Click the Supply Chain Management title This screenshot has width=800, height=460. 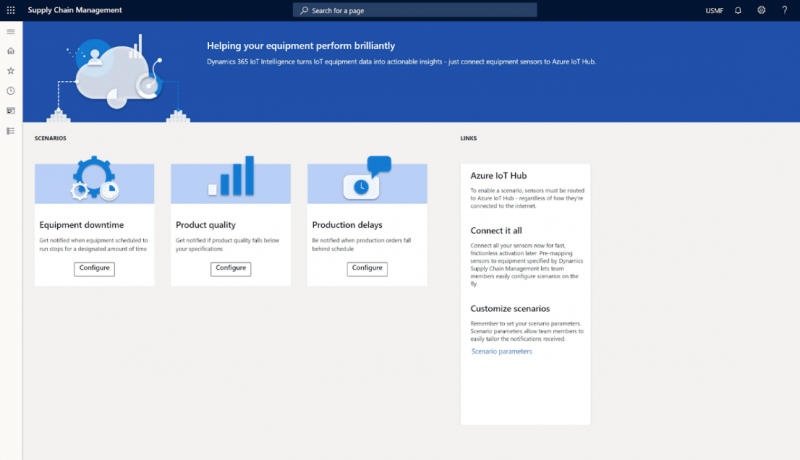[x=75, y=10]
